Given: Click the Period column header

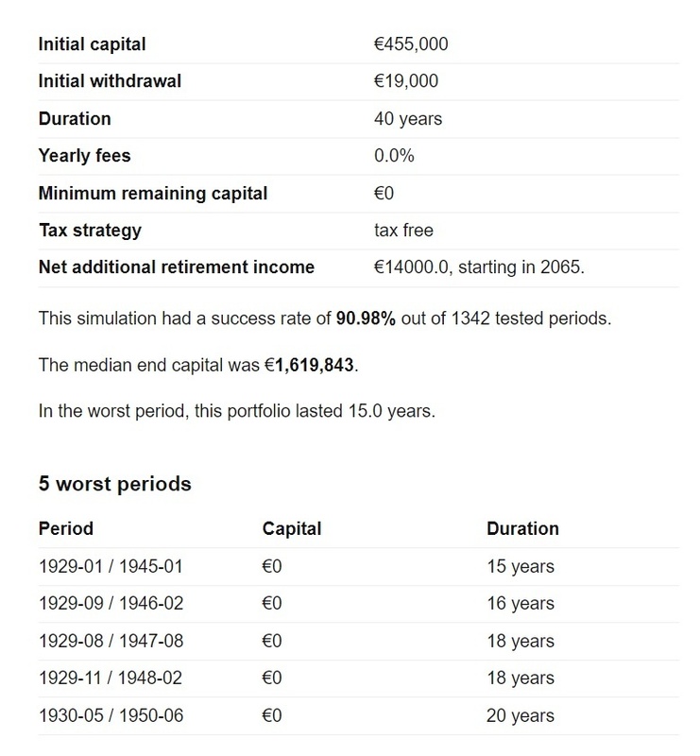Looking at the screenshot, I should pyautogui.click(x=66, y=528).
